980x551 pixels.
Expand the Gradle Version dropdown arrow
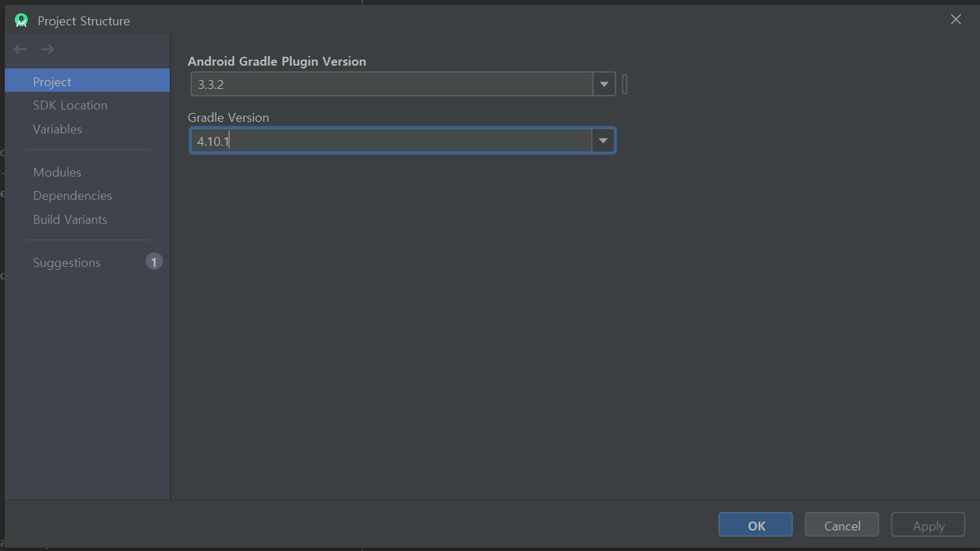point(603,141)
